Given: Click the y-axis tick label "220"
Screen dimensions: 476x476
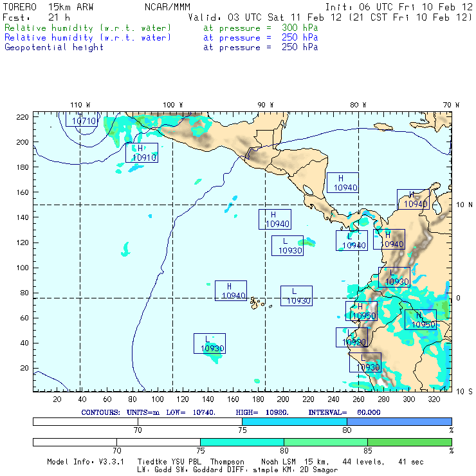Looking at the screenshot, I should (23, 117).
